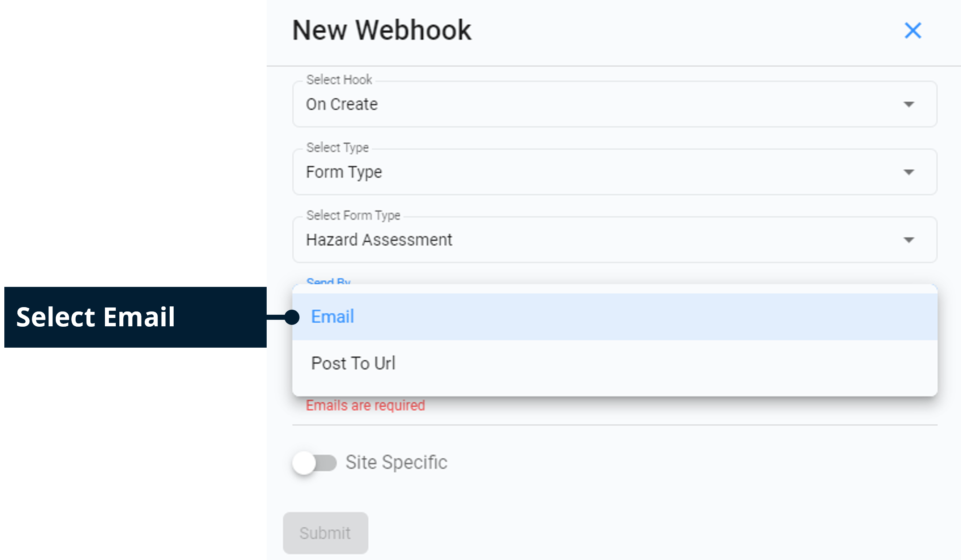Switch off Site Specific setting
The image size is (961, 560).
point(314,462)
